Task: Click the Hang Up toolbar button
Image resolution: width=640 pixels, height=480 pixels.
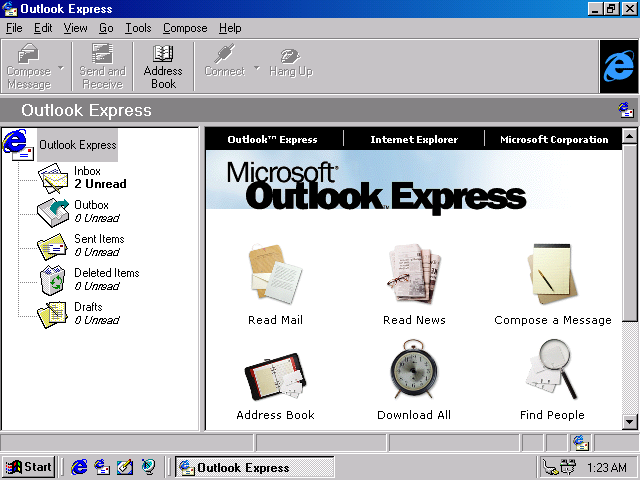Action: (291, 62)
